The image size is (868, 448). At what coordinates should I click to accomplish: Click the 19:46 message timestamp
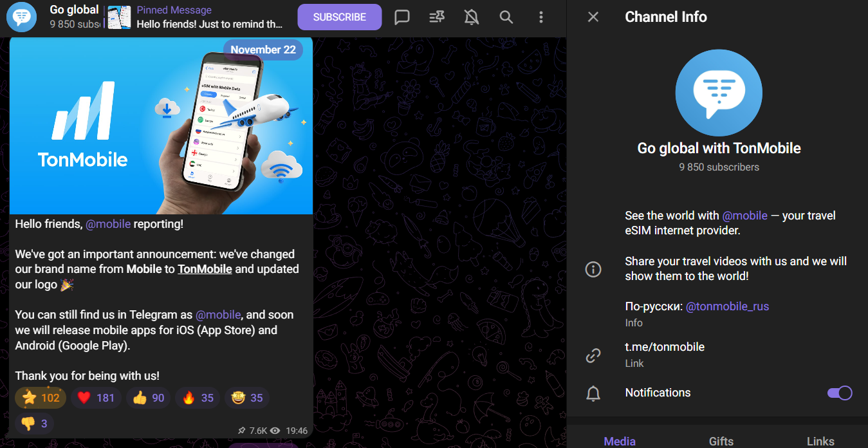296,431
